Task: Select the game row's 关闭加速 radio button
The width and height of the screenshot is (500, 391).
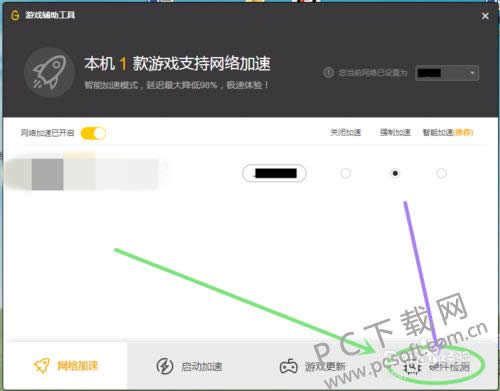Action: [x=346, y=173]
